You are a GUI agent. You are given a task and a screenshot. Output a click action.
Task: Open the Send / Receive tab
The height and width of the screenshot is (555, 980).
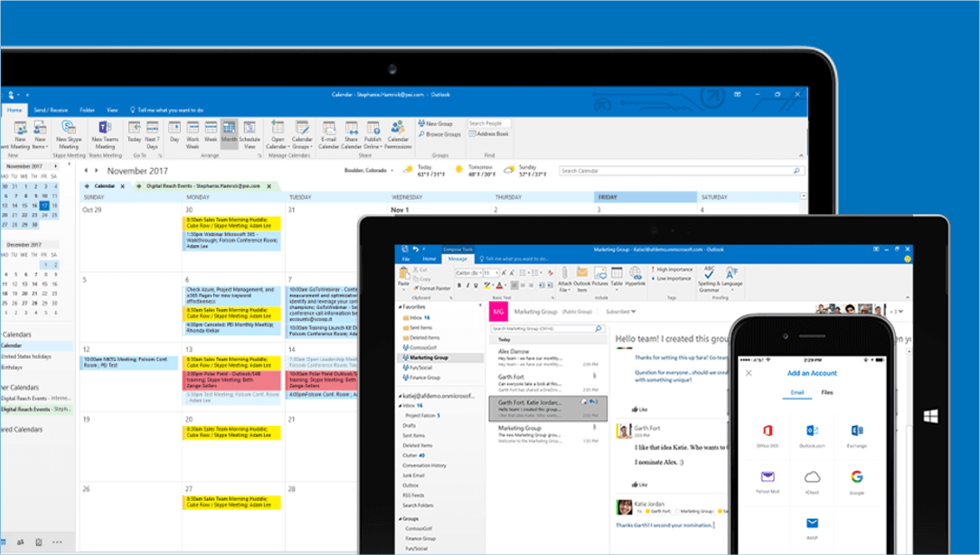[x=52, y=109]
